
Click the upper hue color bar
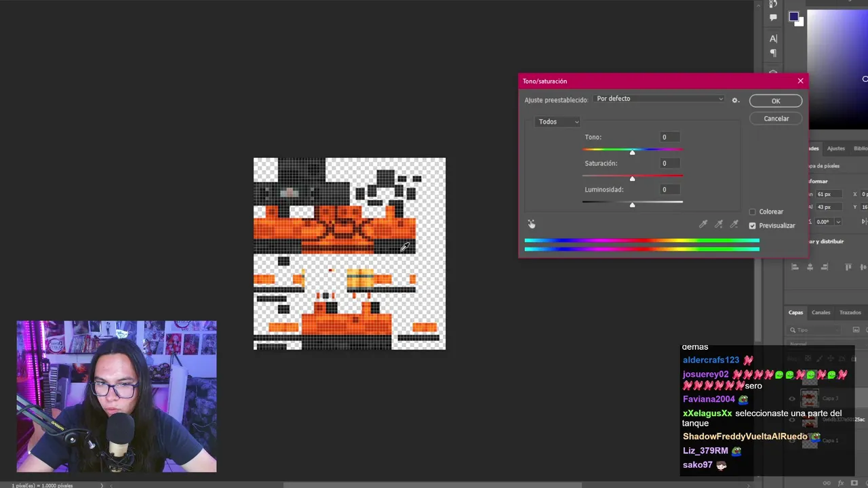coord(642,241)
